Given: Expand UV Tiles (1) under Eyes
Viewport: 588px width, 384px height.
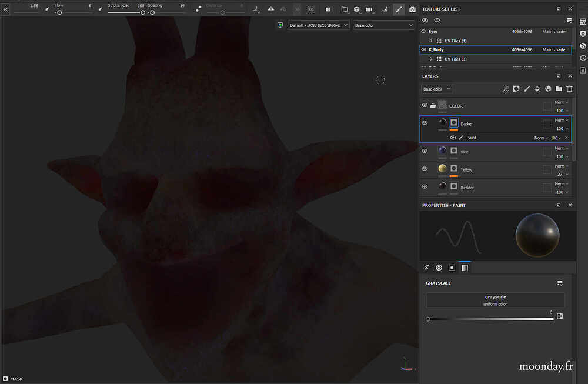Looking at the screenshot, I should [431, 41].
